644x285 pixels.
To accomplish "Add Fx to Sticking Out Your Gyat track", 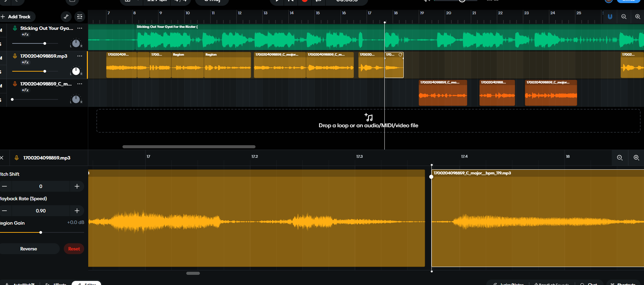I will (25, 35).
